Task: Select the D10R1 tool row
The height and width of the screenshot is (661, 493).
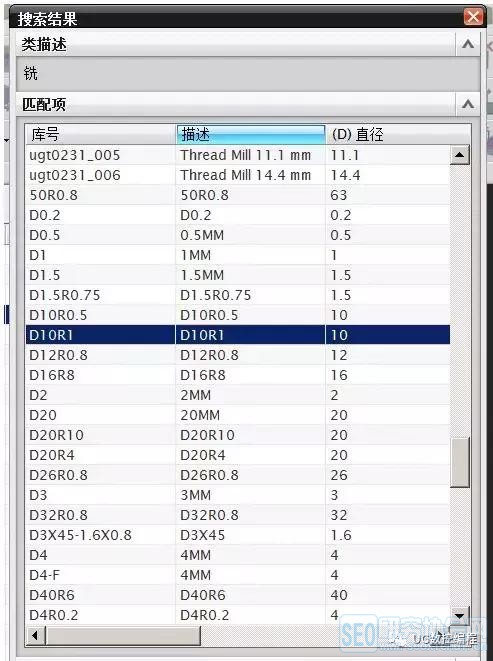Action: click(x=238, y=335)
